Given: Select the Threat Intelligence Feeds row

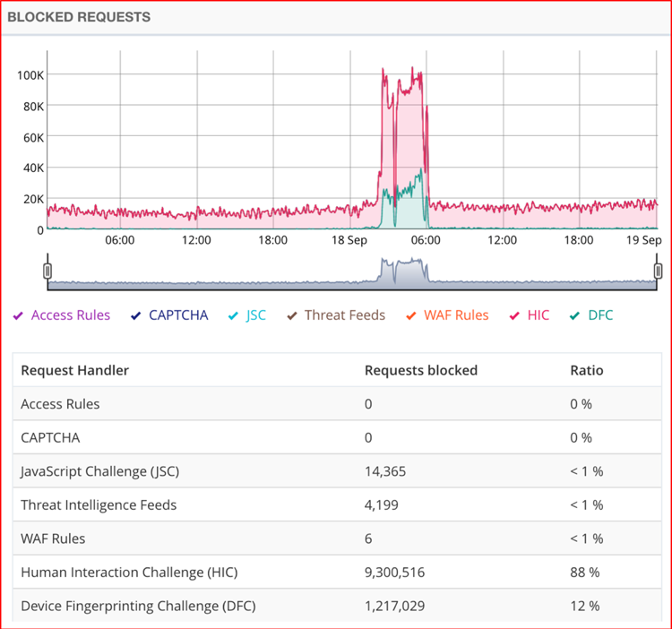Looking at the screenshot, I should pyautogui.click(x=337, y=504).
